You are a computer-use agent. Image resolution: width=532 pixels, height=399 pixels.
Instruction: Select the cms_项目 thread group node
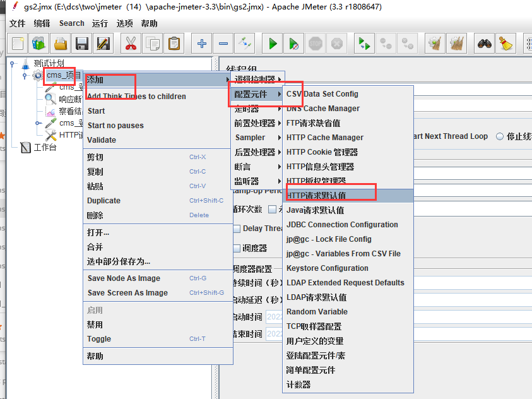64,75
